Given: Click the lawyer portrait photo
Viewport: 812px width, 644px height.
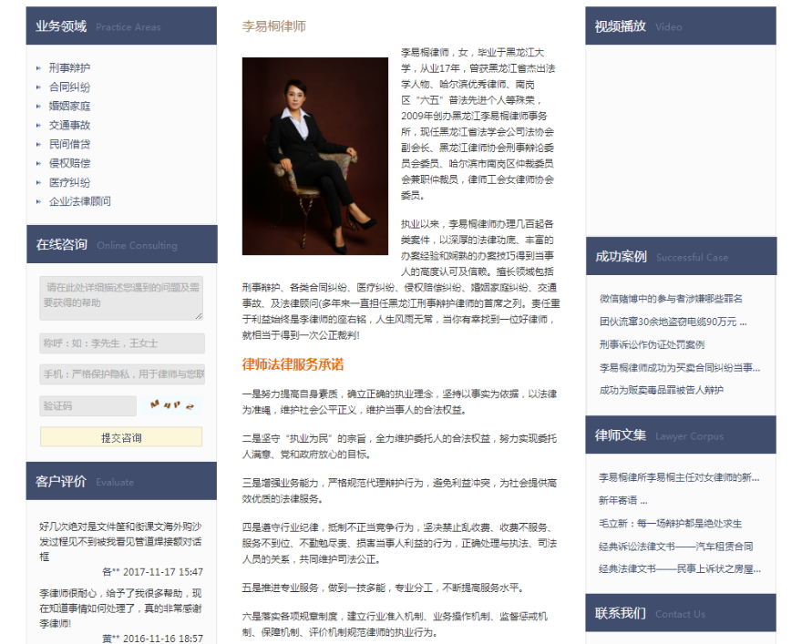Looking at the screenshot, I should click(x=314, y=156).
